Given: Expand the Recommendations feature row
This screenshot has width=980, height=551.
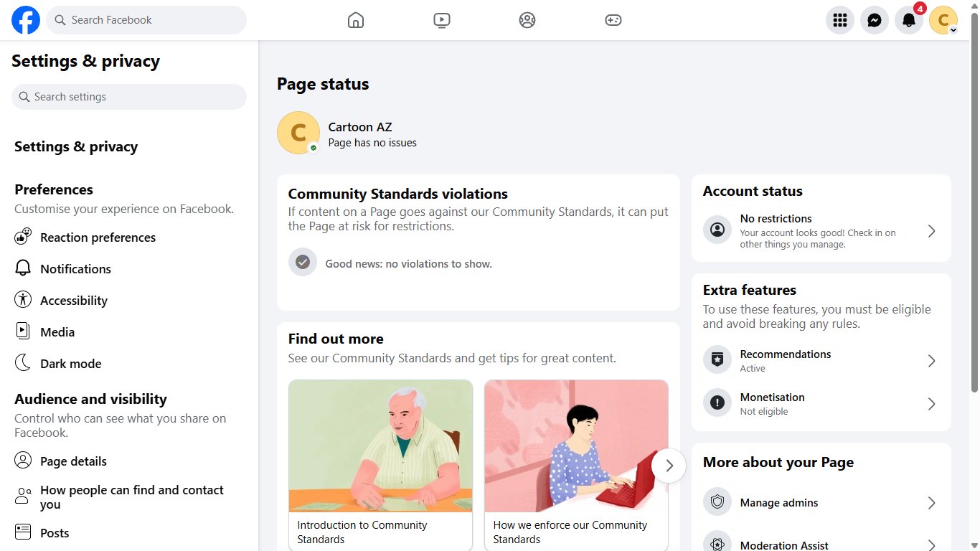Looking at the screenshot, I should 821,361.
